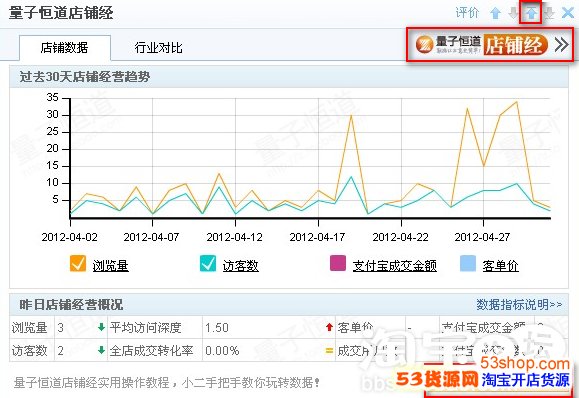Switch to the 行业对比 tab
Screen dimensions: 579x398
[x=158, y=48]
